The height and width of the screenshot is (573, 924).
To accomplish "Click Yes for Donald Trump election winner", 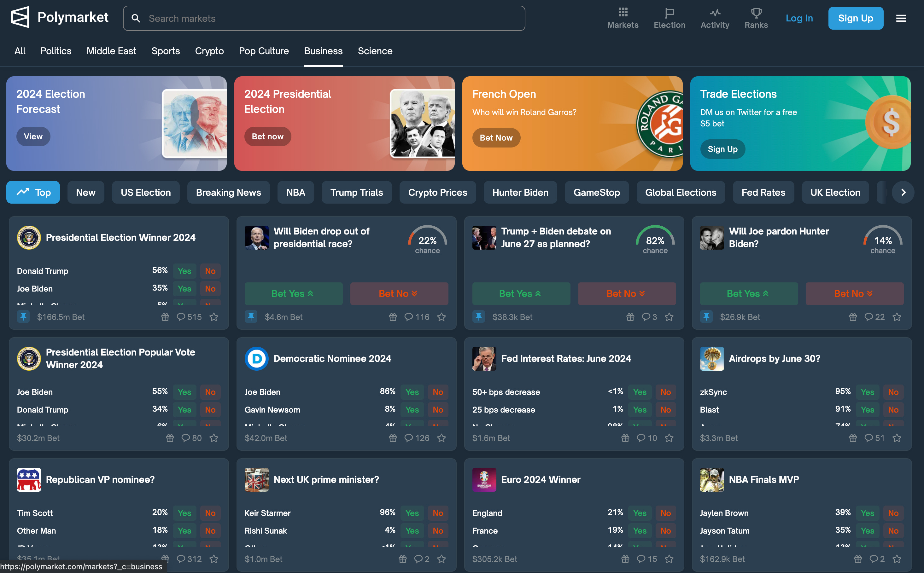I will pos(184,271).
